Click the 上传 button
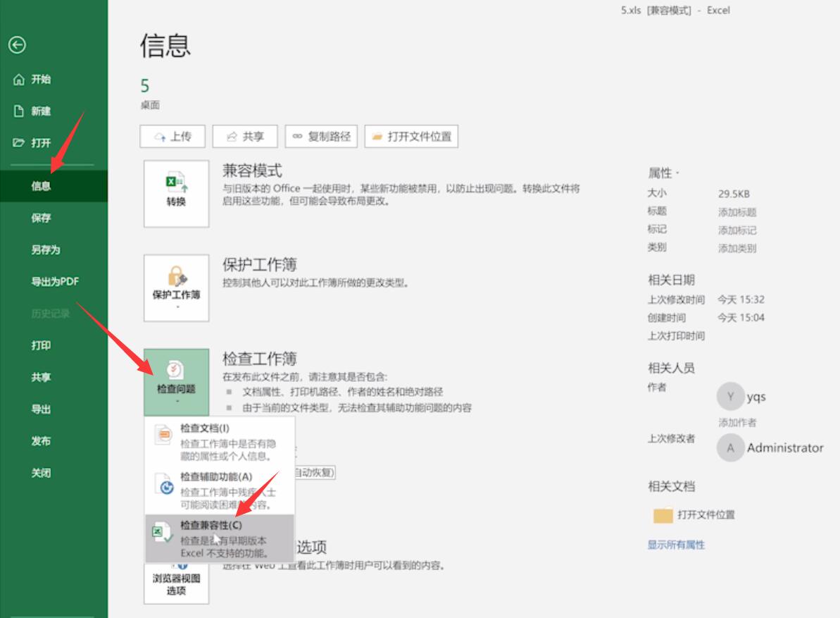This screenshot has height=618, width=840. [x=173, y=136]
